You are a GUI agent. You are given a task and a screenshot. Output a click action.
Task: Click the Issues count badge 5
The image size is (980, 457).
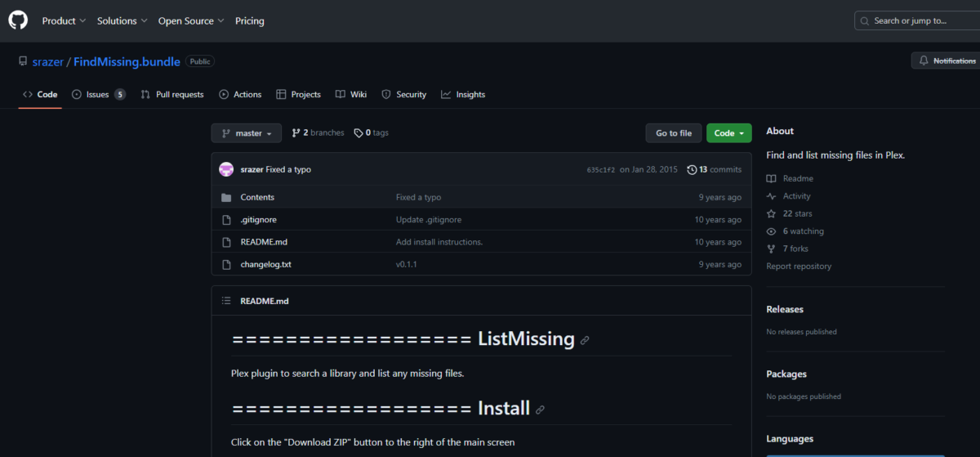(x=120, y=94)
